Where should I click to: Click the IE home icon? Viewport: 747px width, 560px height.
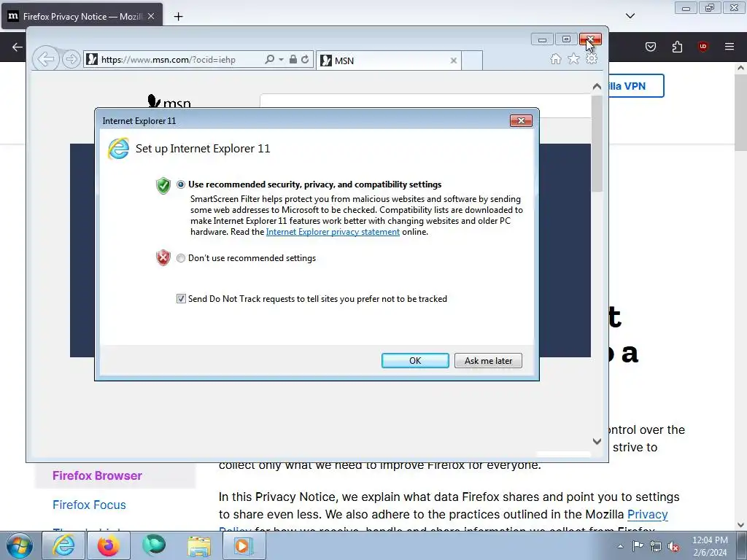(555, 58)
